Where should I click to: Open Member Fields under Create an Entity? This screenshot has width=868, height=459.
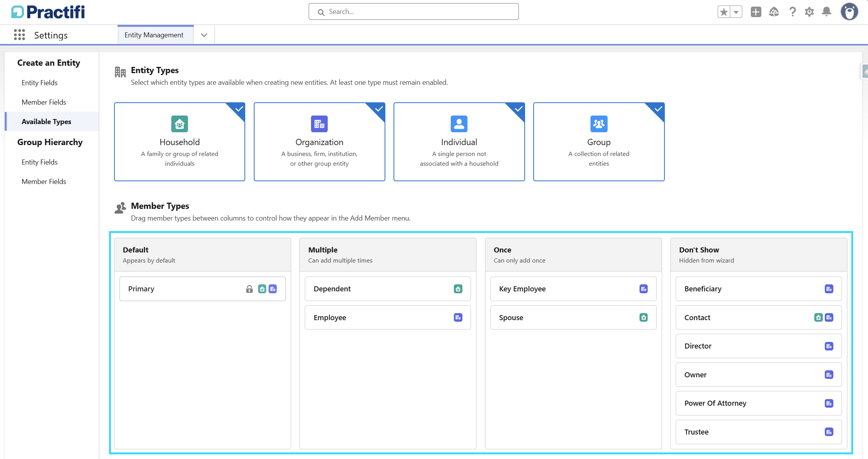44,102
